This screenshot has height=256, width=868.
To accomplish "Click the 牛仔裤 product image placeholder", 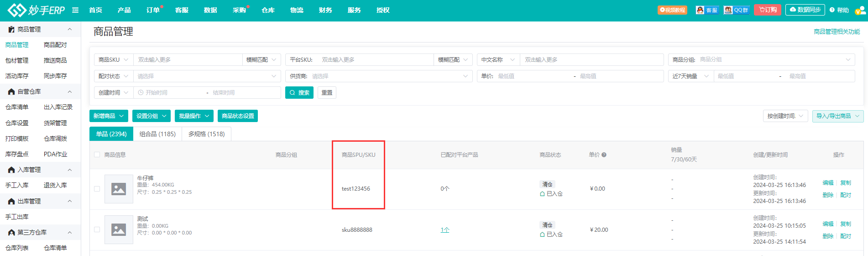I will coord(119,189).
